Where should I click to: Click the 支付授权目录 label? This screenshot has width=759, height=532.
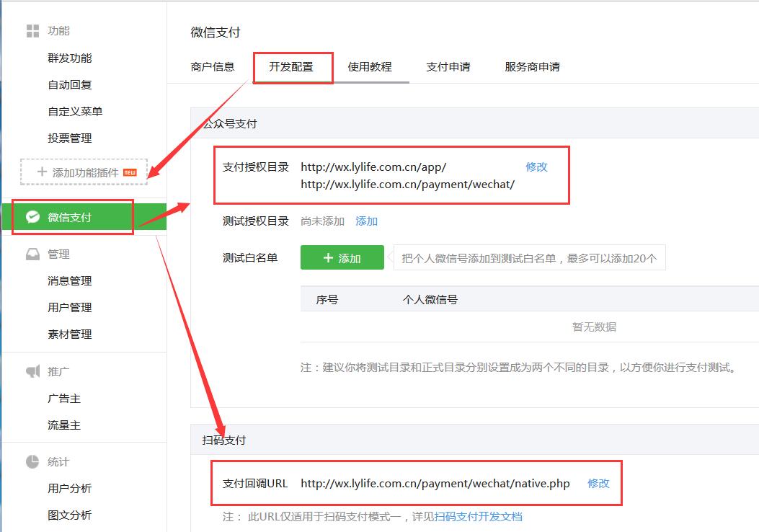[x=256, y=167]
